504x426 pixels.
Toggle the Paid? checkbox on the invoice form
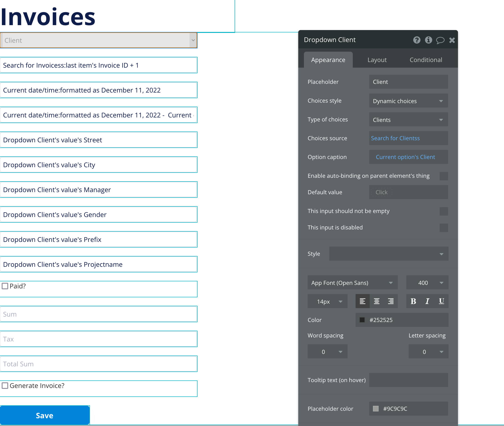[5, 286]
